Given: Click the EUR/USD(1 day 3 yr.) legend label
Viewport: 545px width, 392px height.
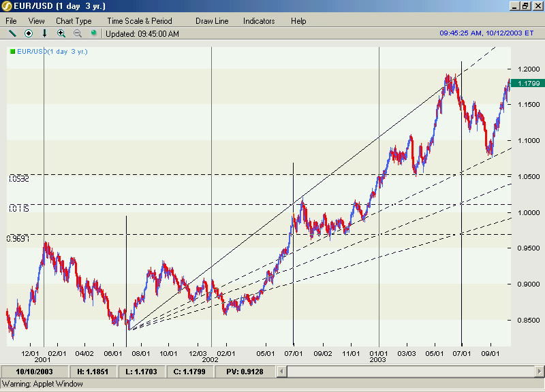Looking at the screenshot, I should click(x=52, y=52).
